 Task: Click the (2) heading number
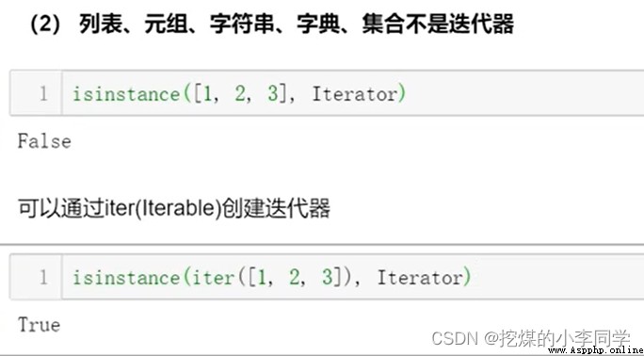coord(45,24)
